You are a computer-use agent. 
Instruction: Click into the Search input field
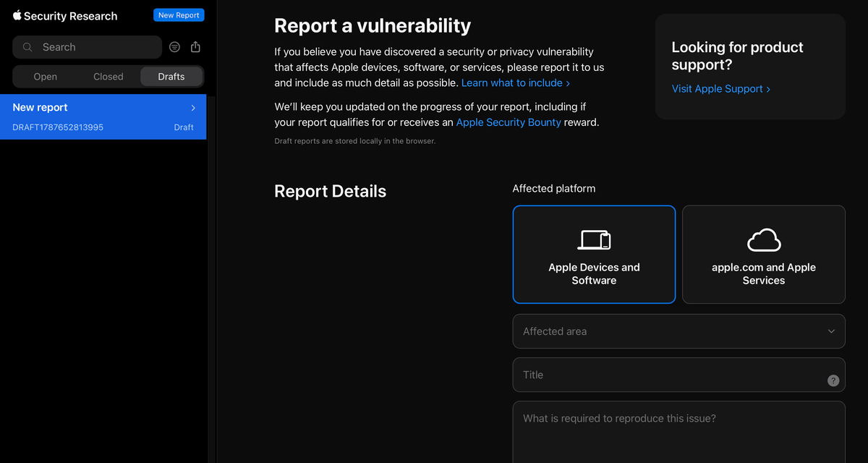tap(87, 47)
